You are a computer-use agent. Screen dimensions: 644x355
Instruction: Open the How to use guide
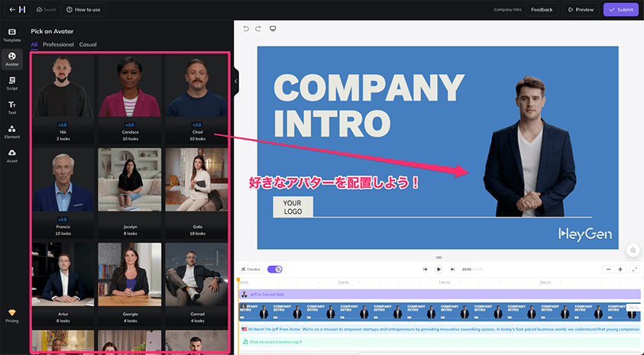83,9
